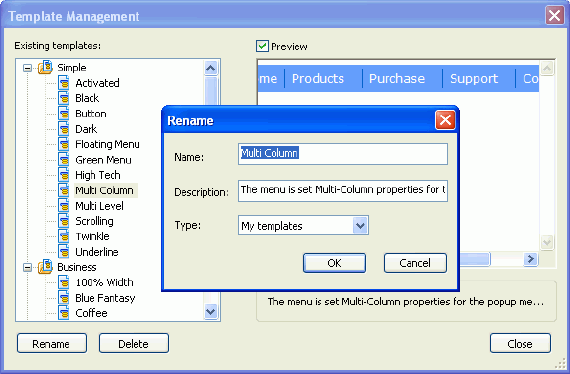The image size is (570, 374).
Task: Click preview horizontal scroll right arrow
Action: pyautogui.click(x=531, y=259)
